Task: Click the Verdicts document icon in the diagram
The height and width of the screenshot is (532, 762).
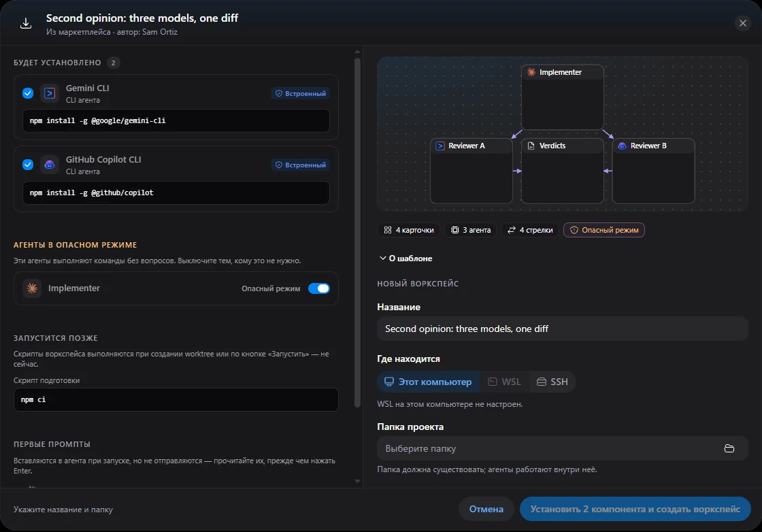Action: coord(531,146)
